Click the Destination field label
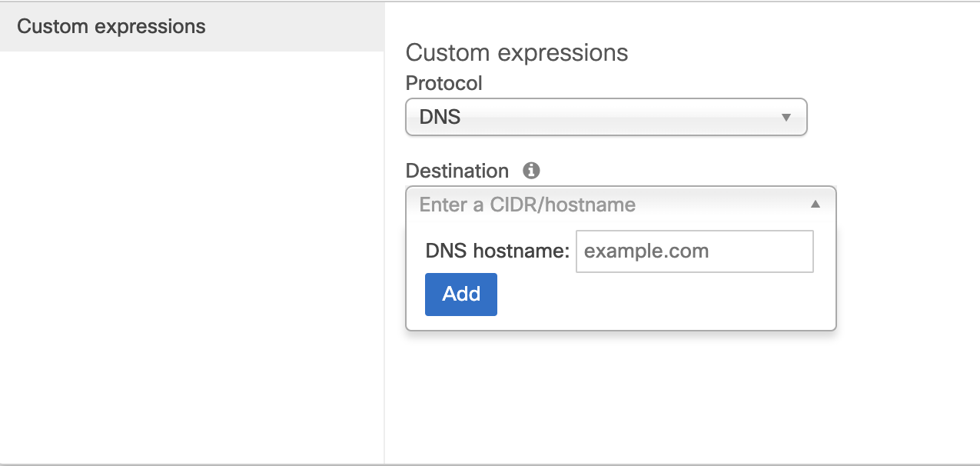 457,171
